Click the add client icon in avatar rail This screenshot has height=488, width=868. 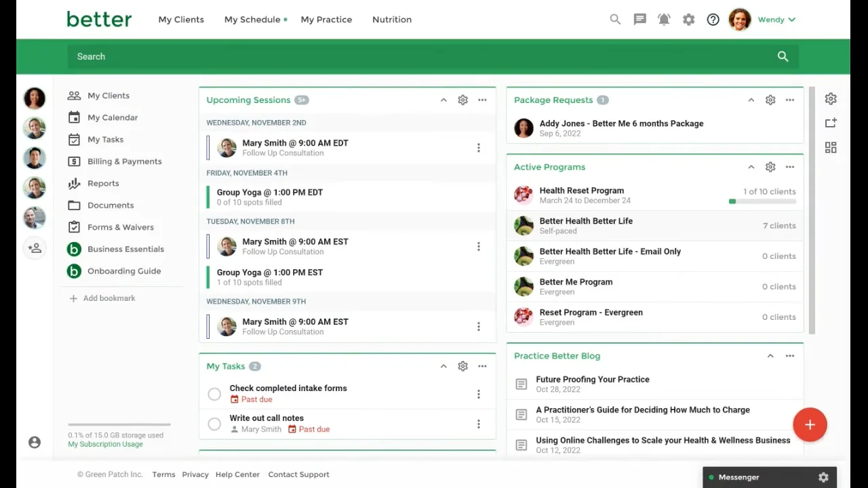(35, 248)
